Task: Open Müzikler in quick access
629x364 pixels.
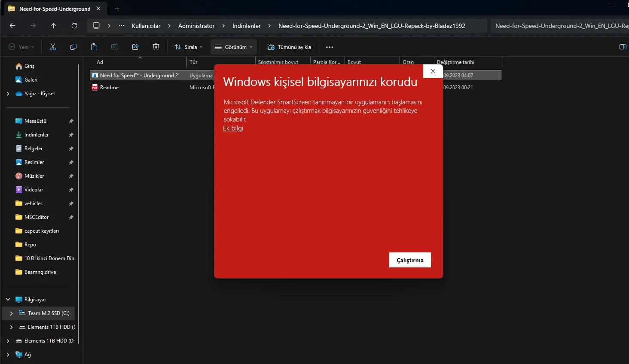Action: pyautogui.click(x=34, y=176)
